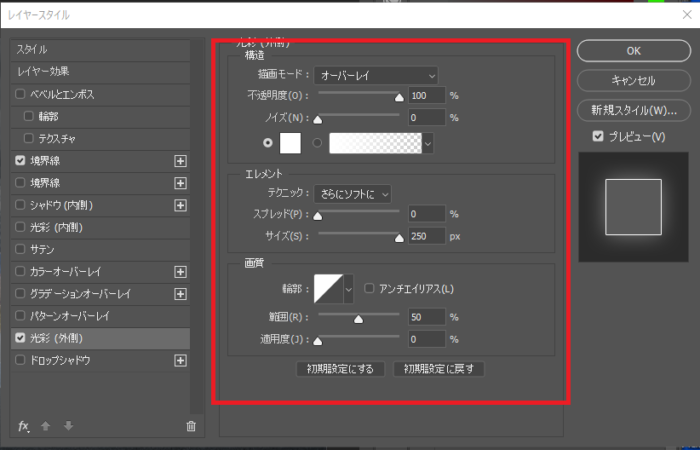Click 不透明度 slider handle
This screenshot has width=700, height=450.
pyautogui.click(x=400, y=97)
